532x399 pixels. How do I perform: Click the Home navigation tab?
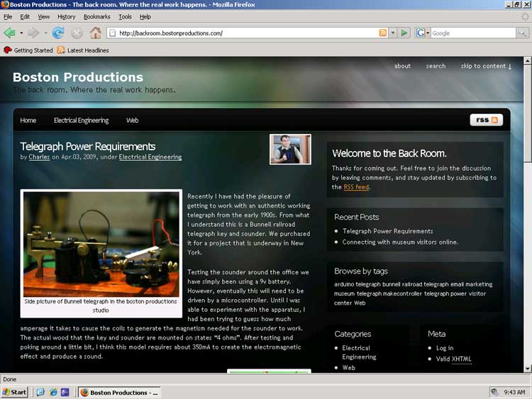[x=28, y=120]
